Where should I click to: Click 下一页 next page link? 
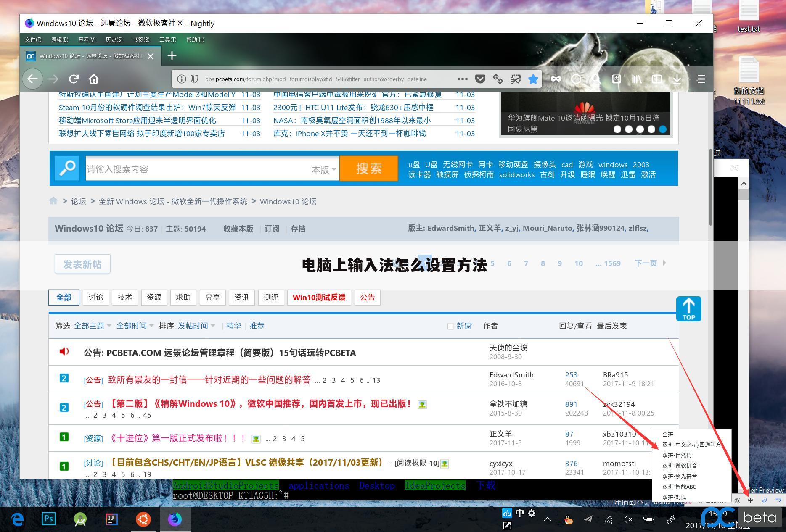tap(650, 263)
